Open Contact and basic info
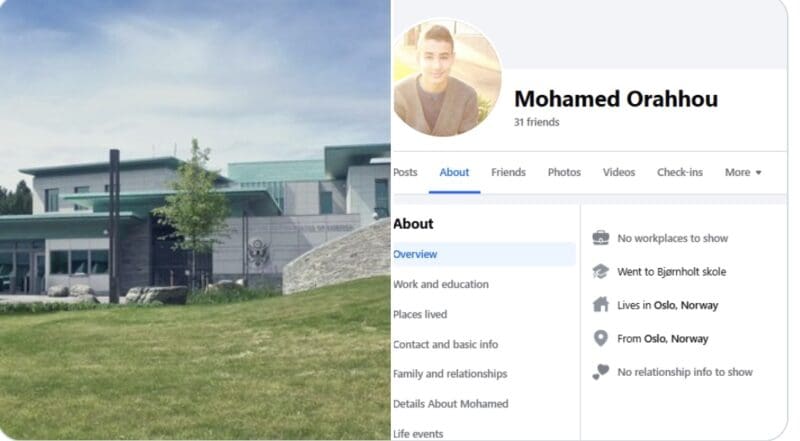 click(x=445, y=345)
